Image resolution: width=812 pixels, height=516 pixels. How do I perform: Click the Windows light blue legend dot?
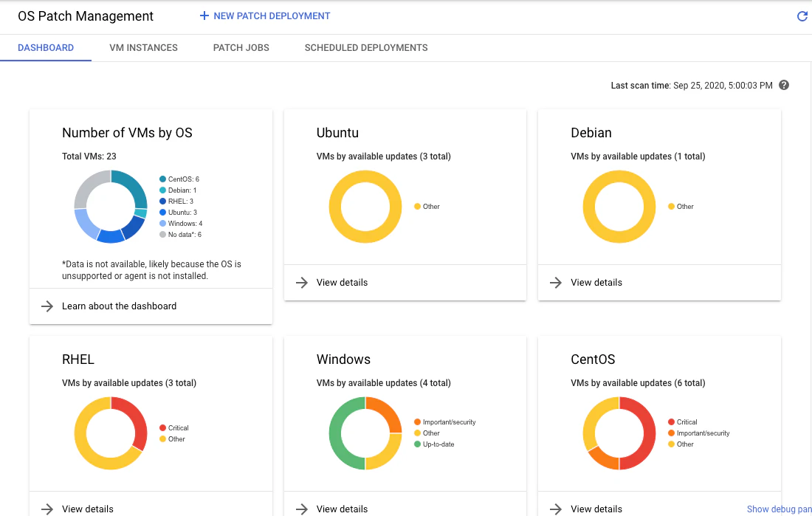point(162,224)
